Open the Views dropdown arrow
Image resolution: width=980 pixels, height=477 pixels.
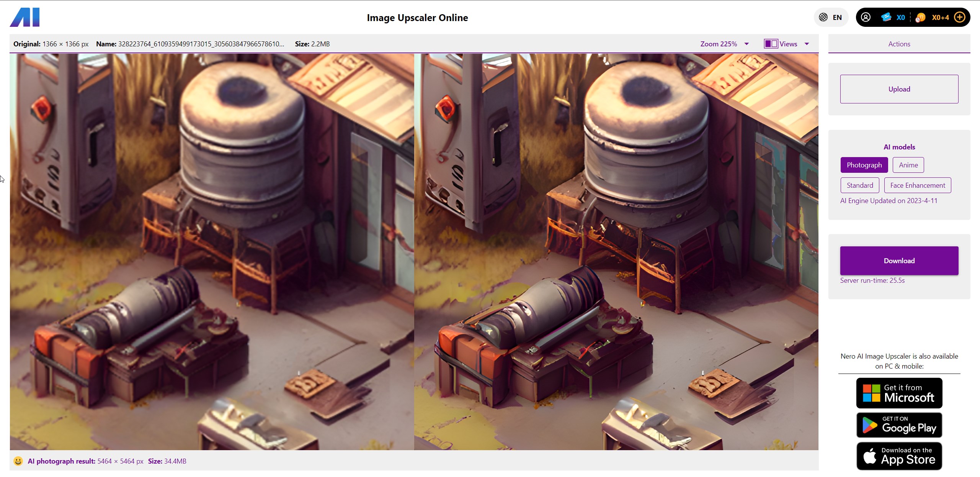[x=807, y=44]
